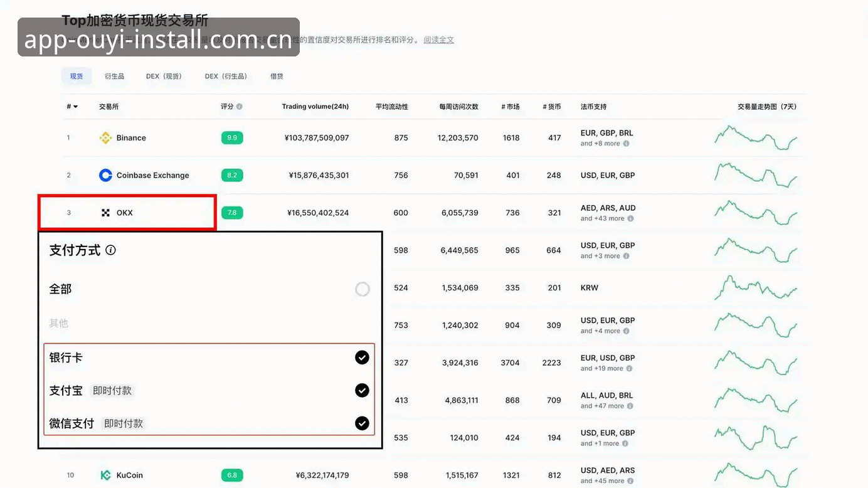Click info icon beside "and +19 more"
The image size is (868, 488).
coord(629,369)
